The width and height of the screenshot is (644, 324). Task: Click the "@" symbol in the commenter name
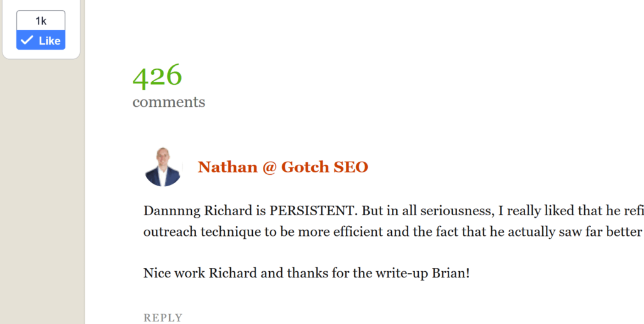point(269,167)
